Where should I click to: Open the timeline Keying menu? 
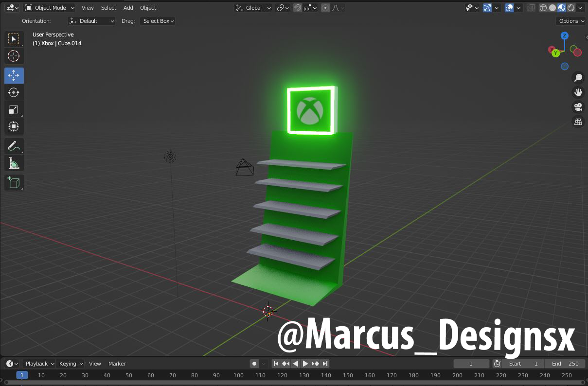70,364
